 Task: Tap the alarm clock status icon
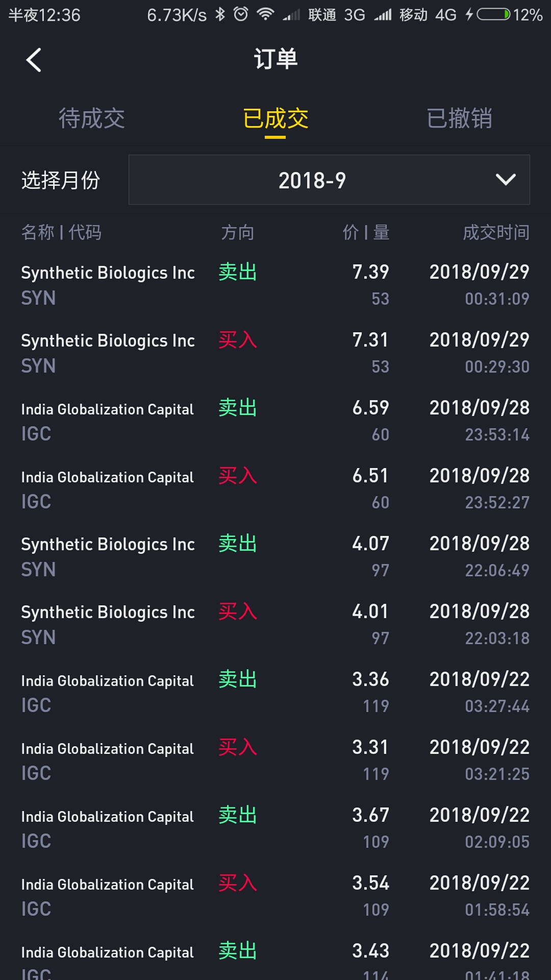[241, 14]
